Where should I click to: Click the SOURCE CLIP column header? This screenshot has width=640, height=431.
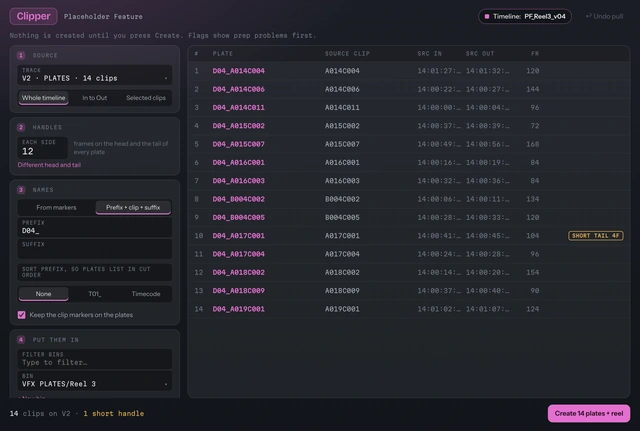pyautogui.click(x=347, y=53)
